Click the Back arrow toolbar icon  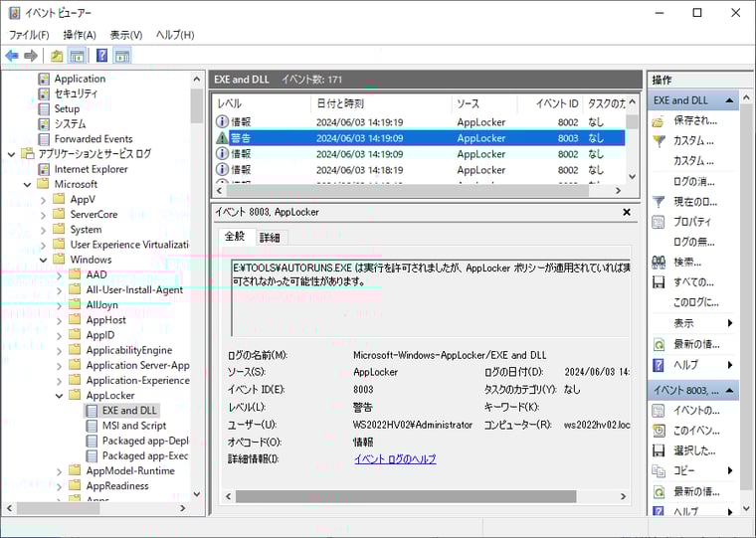12,56
